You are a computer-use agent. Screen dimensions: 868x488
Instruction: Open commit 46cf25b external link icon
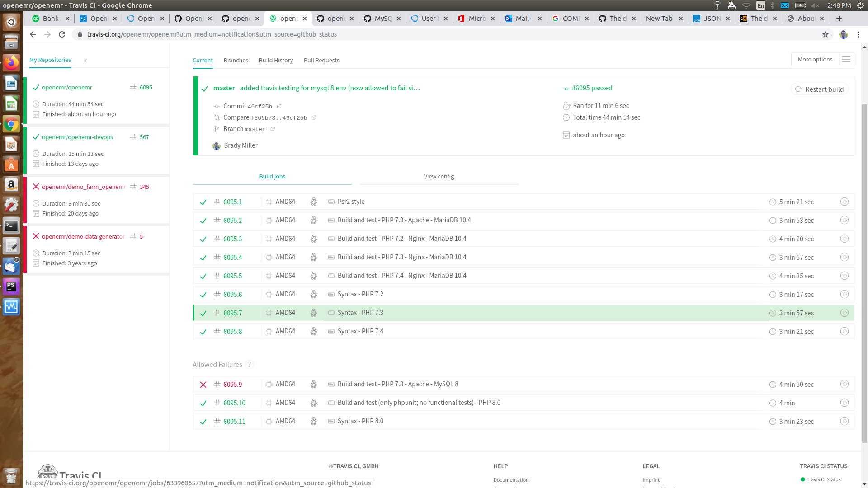(279, 106)
